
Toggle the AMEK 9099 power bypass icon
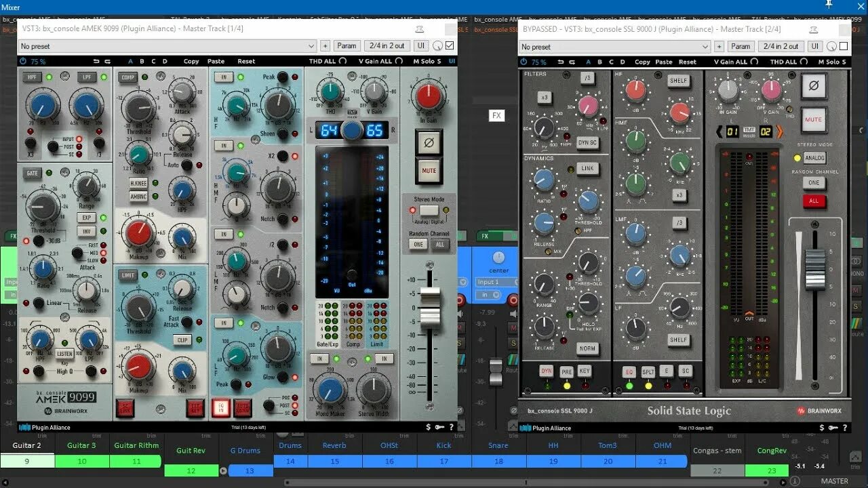tap(22, 62)
